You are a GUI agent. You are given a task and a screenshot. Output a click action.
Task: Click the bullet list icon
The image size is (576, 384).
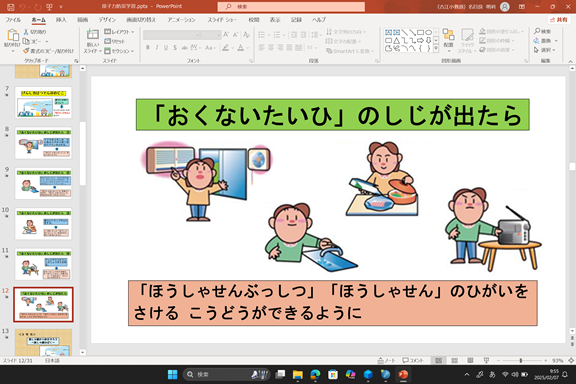262,35
